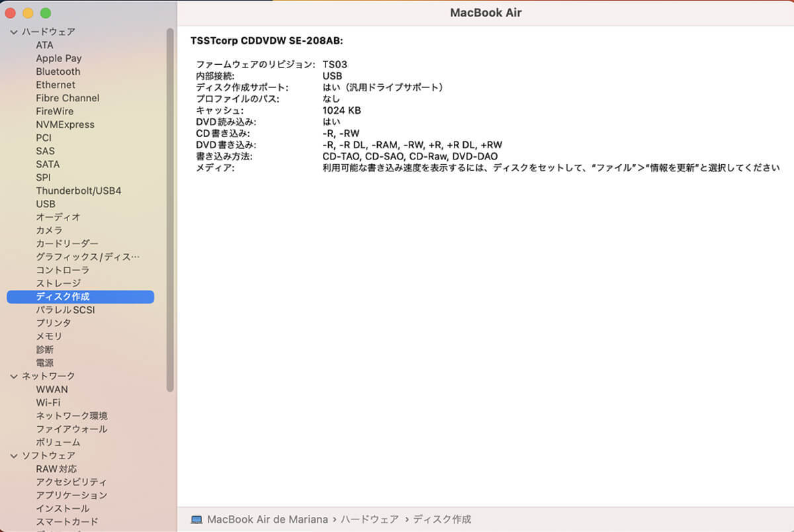
Task: Select FireWire in the sidebar
Action: 55,111
